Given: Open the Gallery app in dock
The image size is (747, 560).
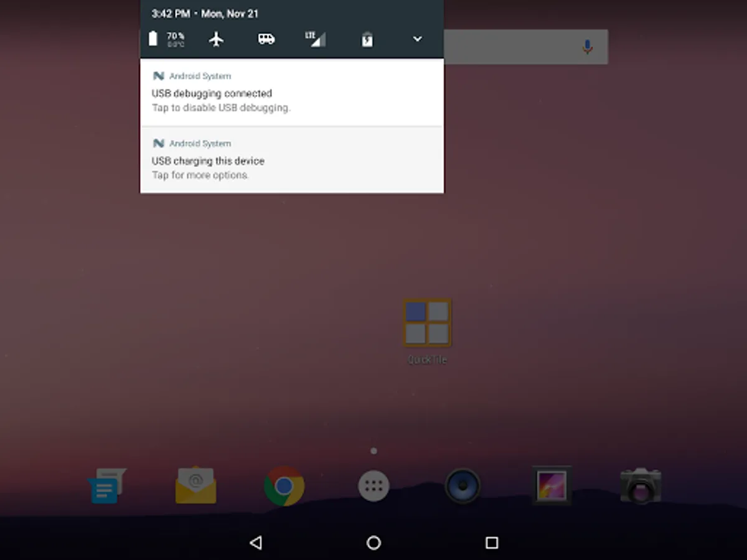Looking at the screenshot, I should (x=552, y=486).
